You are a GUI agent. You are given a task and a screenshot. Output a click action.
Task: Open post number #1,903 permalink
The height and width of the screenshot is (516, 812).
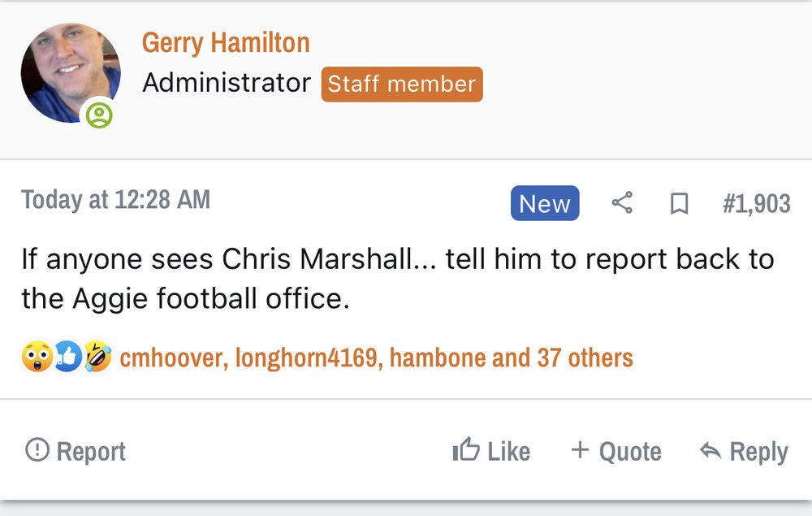[756, 203]
